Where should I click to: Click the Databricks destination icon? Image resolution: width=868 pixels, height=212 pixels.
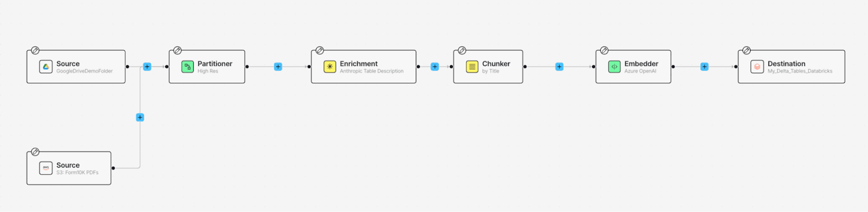pos(757,67)
